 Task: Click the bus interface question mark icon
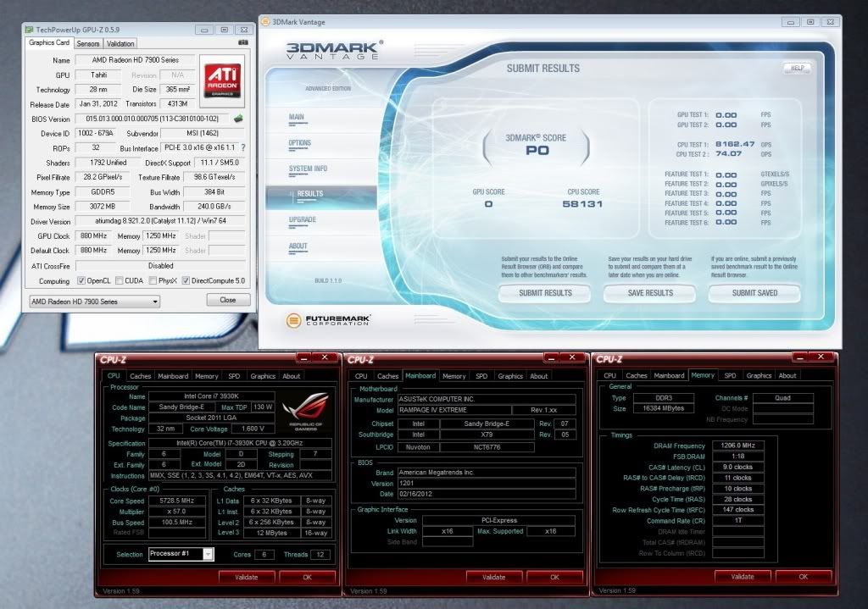pyautogui.click(x=243, y=147)
